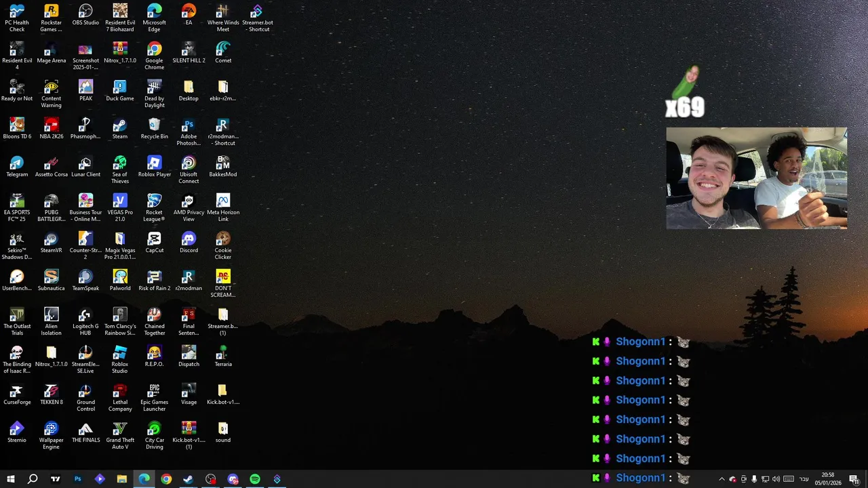This screenshot has width=868, height=488.
Task: Show hidden system tray icons
Action: coord(722,479)
